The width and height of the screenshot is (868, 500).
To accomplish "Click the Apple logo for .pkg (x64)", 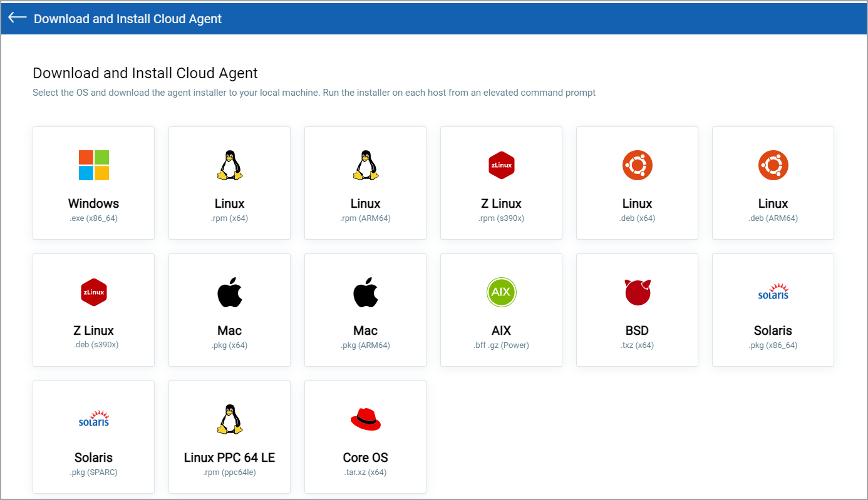I will click(230, 292).
